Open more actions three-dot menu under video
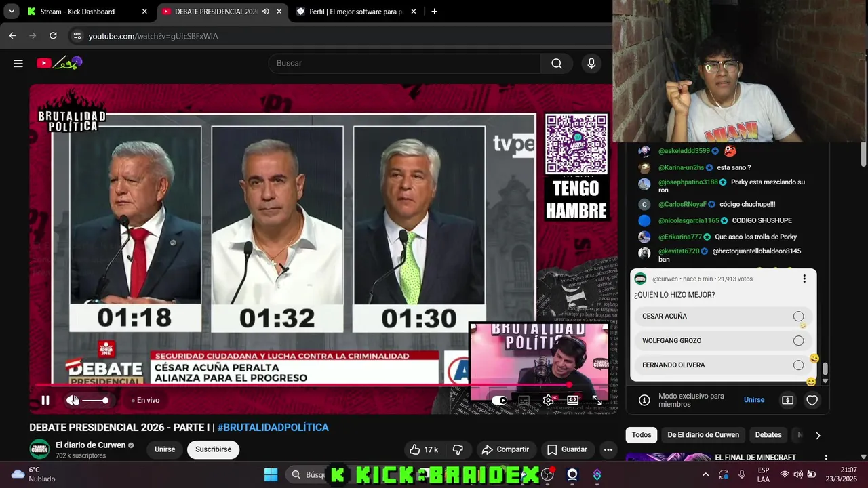 pos(608,449)
